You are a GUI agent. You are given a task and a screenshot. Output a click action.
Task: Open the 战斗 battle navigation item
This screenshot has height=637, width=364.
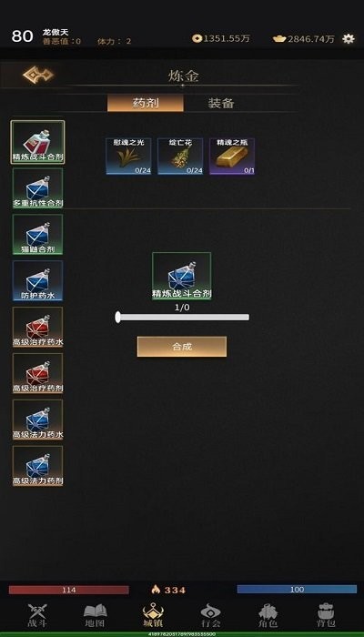click(37, 615)
